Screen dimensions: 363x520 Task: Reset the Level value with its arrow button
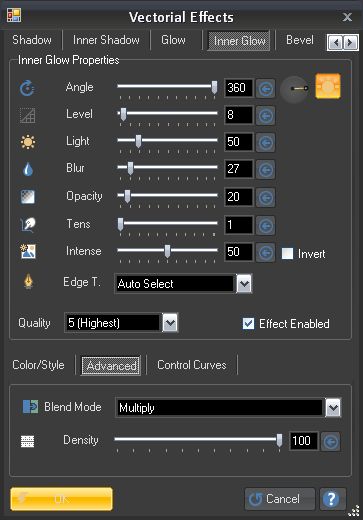click(265, 116)
